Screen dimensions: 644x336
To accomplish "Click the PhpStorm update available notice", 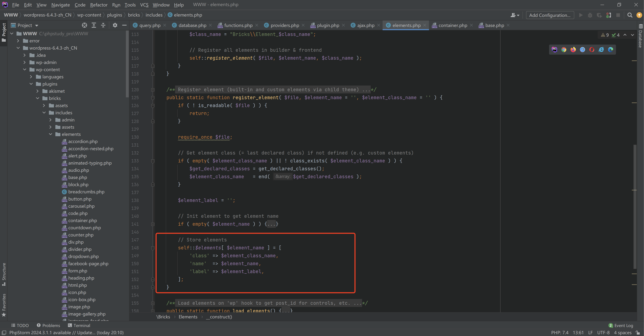I will pyautogui.click(x=67, y=333).
